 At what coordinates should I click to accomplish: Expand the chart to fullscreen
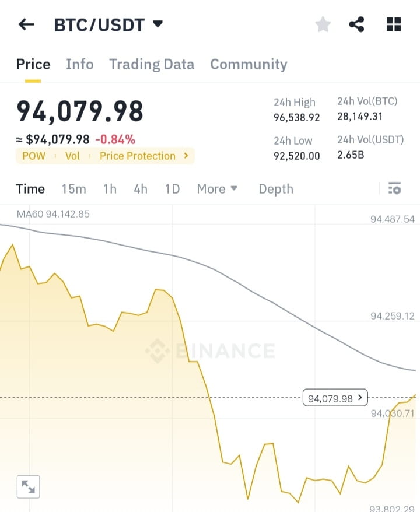(x=28, y=486)
